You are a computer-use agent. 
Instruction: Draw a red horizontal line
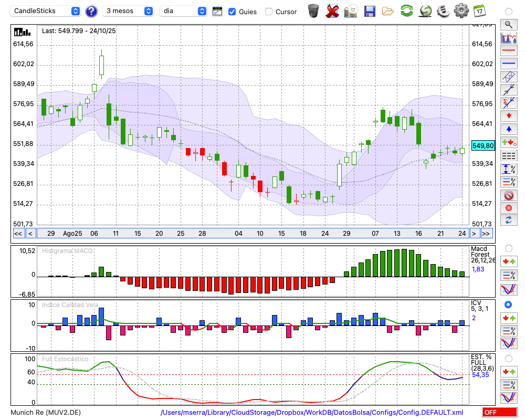pos(508,50)
